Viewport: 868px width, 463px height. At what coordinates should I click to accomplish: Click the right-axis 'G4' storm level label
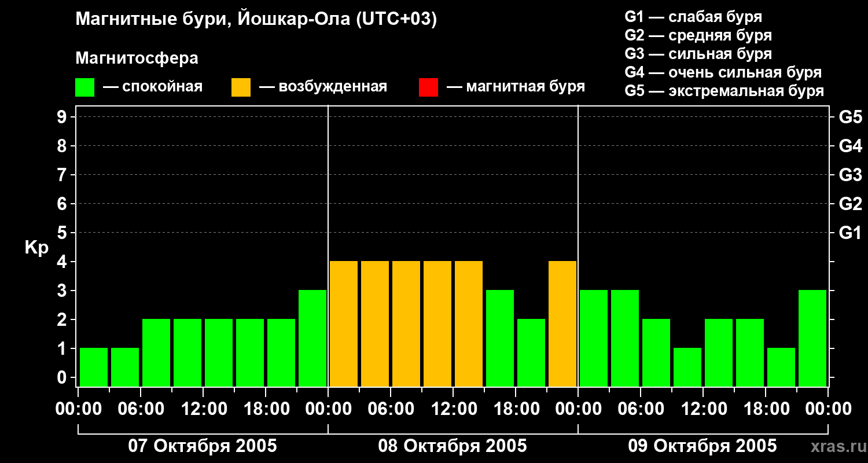pos(851,146)
